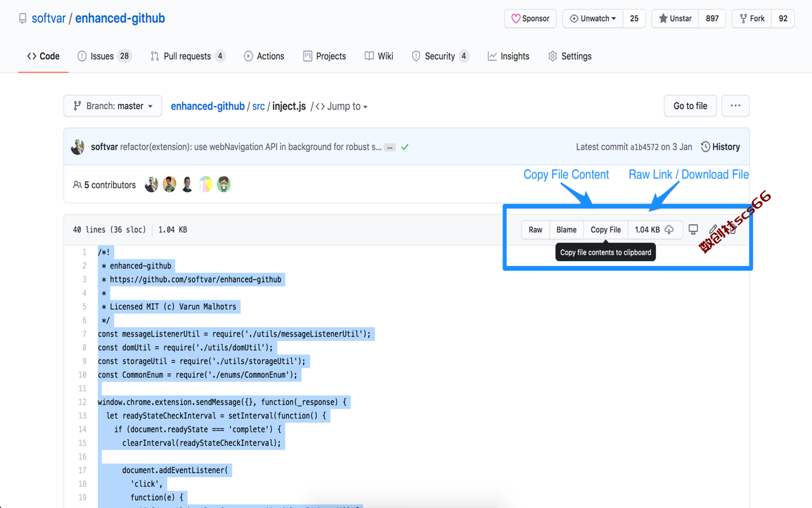Click the first contributor avatar

tap(151, 184)
